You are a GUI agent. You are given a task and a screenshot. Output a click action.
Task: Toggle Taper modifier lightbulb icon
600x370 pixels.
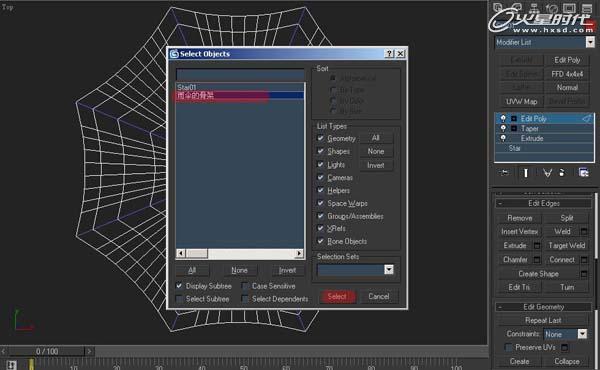point(503,128)
